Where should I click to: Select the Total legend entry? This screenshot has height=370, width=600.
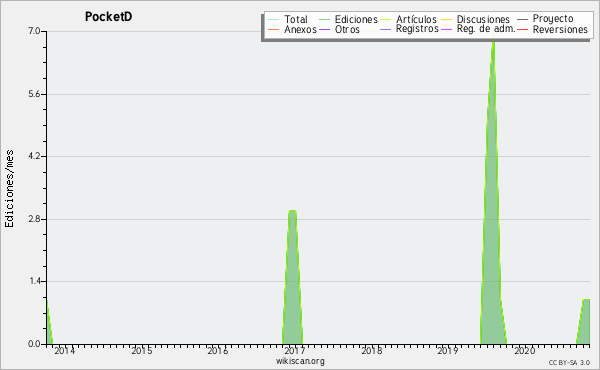pos(296,19)
